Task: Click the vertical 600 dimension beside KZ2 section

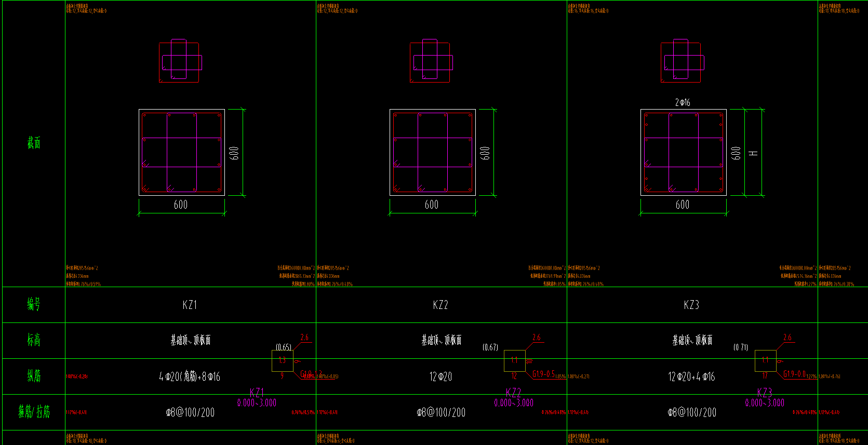Action: 485,153
